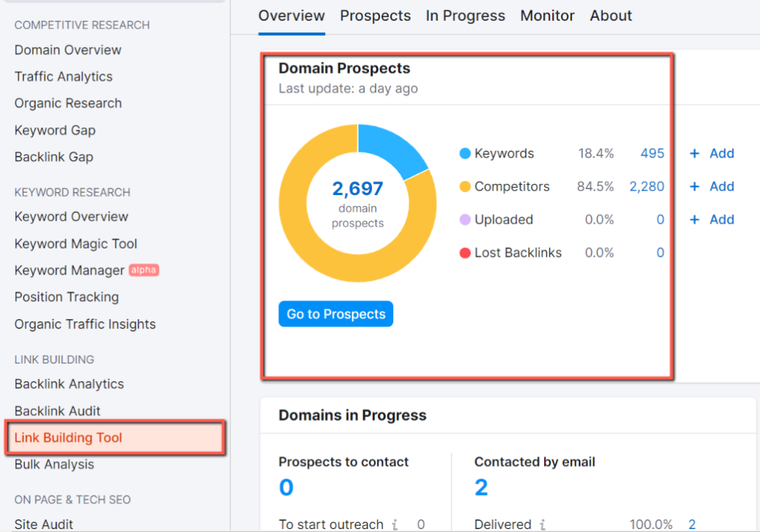The width and height of the screenshot is (760, 532).
Task: Open Backlink Analytics in the sidebar
Action: 68,384
